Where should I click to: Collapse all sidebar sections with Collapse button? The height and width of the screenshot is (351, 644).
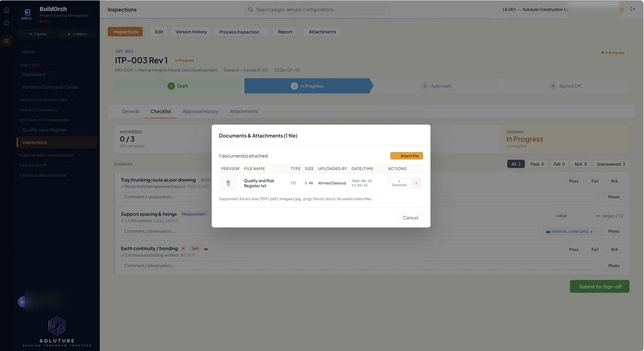[x=77, y=34]
